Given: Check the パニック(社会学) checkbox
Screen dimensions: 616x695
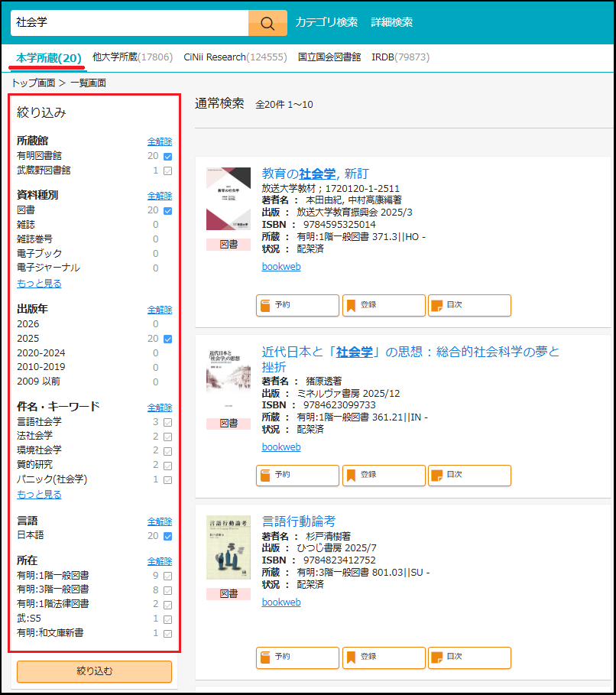Looking at the screenshot, I should 167,480.
